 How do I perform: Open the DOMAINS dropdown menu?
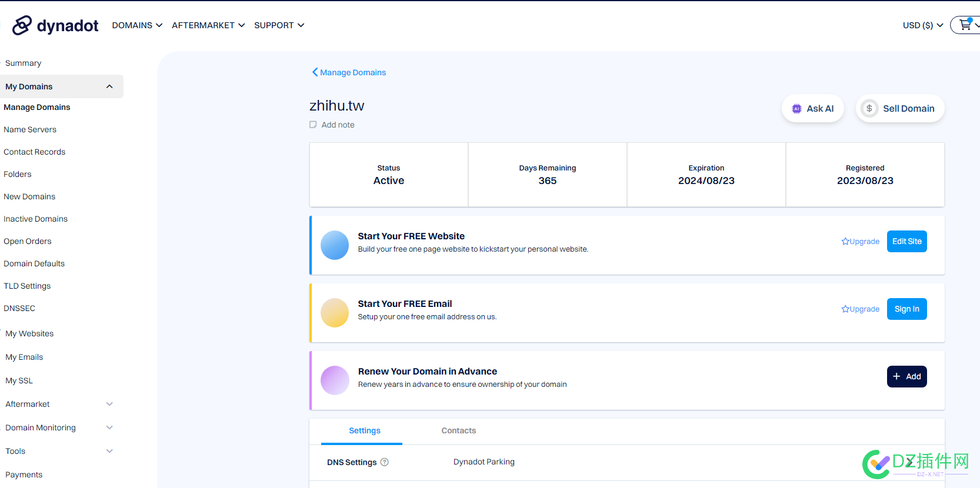[137, 25]
